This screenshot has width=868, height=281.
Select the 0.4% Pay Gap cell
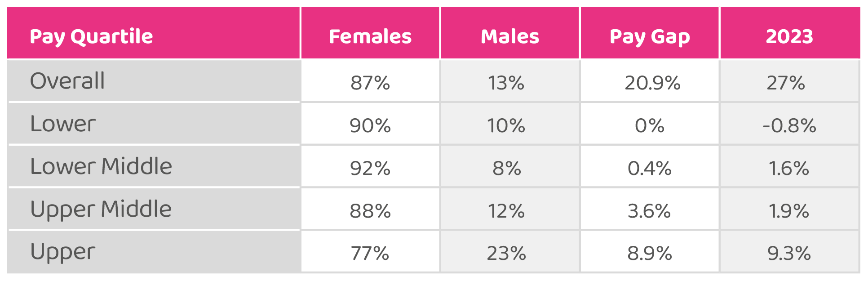coord(650,168)
